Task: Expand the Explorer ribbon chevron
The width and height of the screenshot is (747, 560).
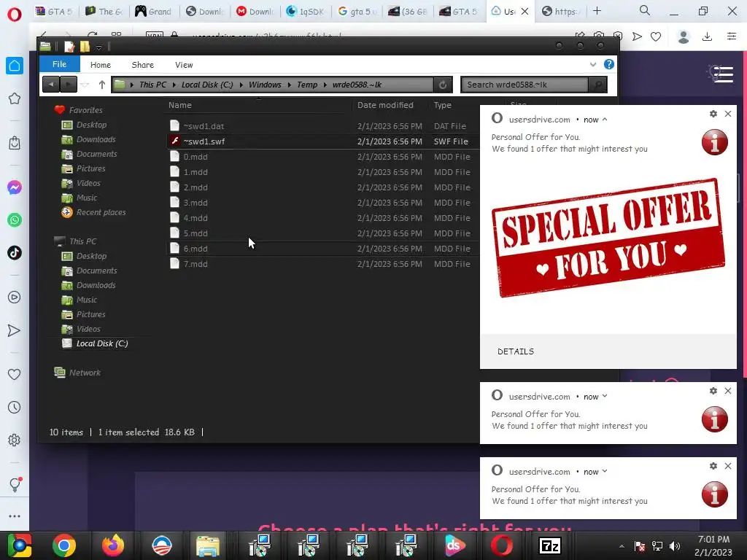Action: (593, 64)
